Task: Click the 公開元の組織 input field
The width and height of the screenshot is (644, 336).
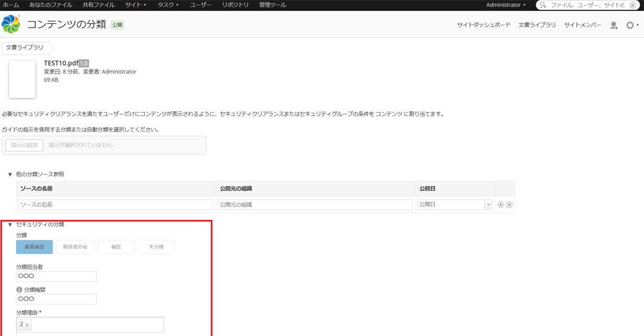Action: coord(315,205)
